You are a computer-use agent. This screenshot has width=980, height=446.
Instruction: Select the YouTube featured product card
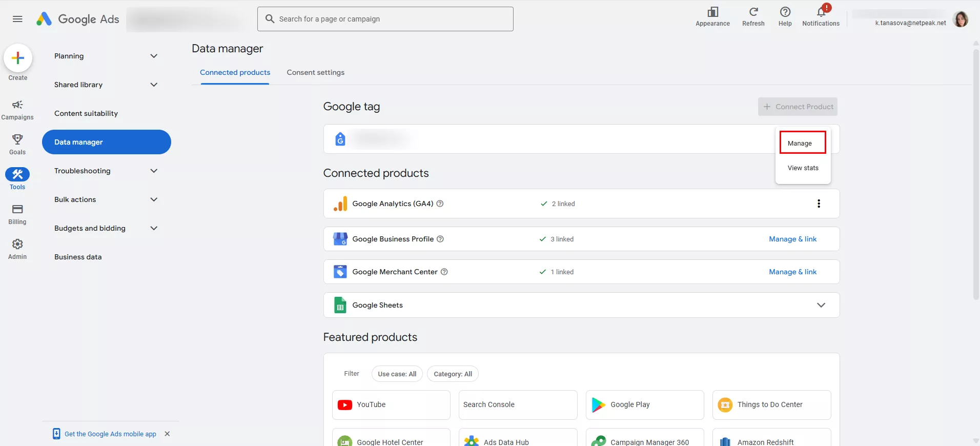coord(391,405)
